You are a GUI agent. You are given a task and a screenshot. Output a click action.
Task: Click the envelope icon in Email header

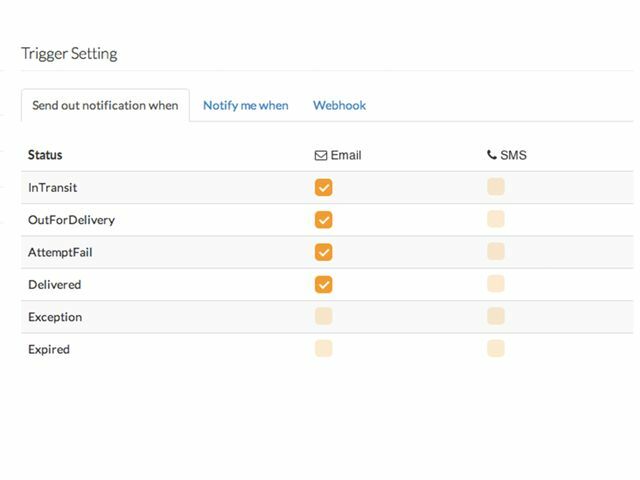click(321, 156)
